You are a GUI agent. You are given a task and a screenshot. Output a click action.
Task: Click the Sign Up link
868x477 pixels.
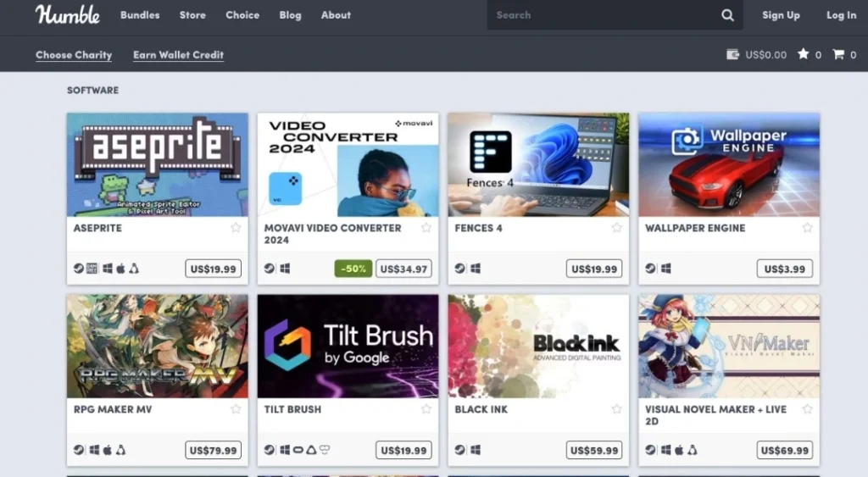tap(781, 15)
